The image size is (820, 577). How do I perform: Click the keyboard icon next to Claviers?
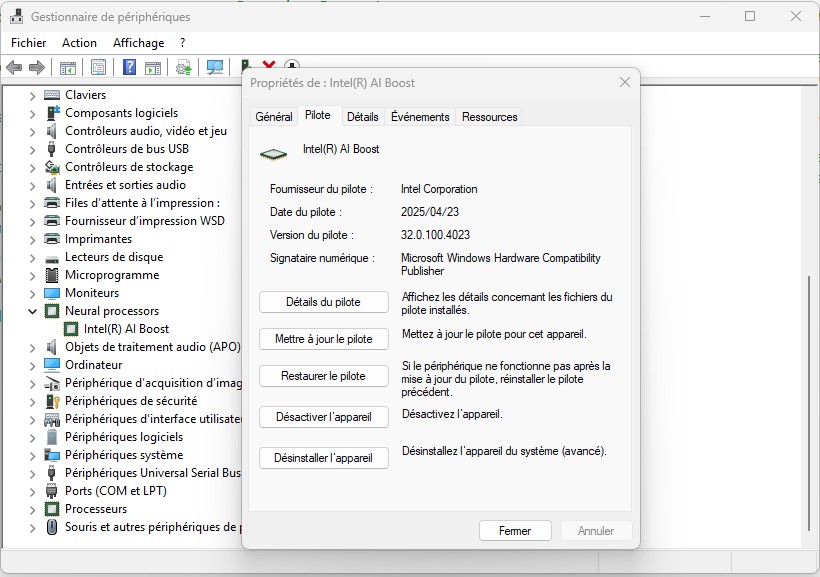pos(53,95)
